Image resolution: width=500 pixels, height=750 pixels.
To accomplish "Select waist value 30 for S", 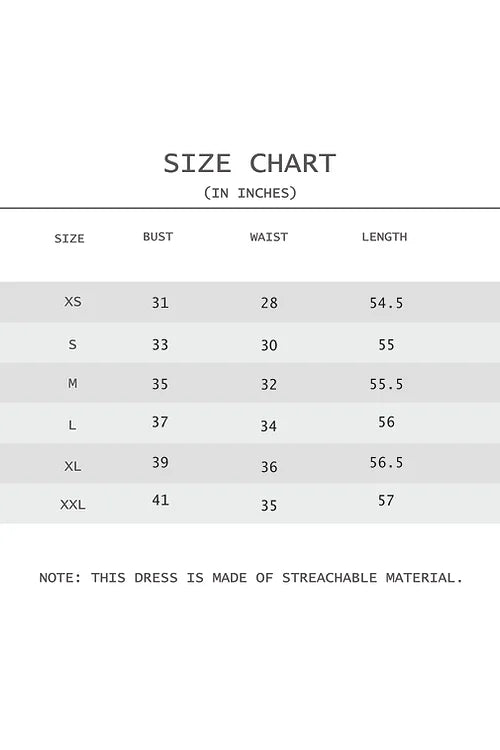I will point(269,345).
